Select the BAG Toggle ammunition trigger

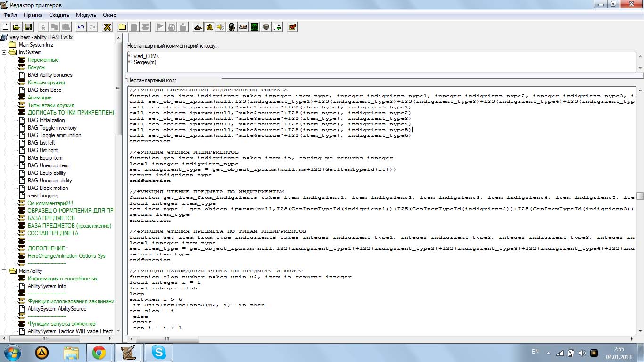pos(54,135)
